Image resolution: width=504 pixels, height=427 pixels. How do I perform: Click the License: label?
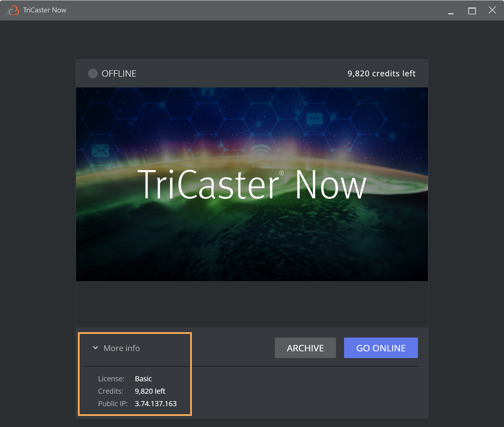111,379
